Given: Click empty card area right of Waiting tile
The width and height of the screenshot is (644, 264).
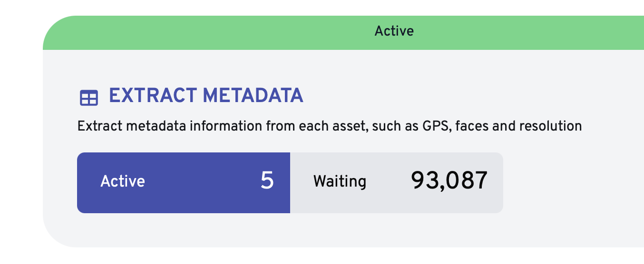Looking at the screenshot, I should click(x=571, y=182).
